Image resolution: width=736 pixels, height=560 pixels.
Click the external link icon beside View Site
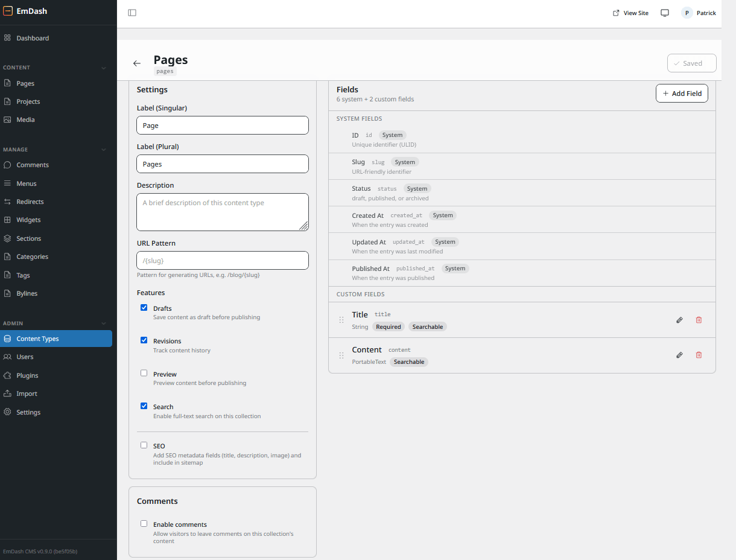click(x=616, y=13)
